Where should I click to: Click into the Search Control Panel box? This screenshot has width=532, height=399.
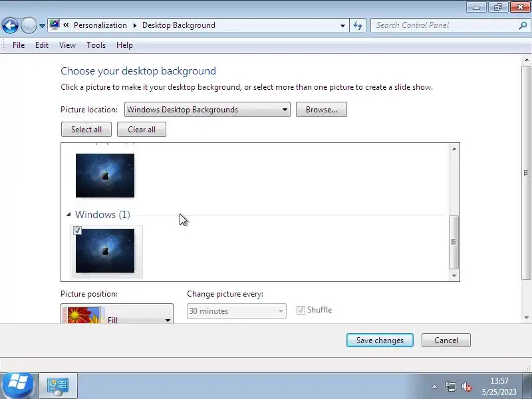[444, 25]
